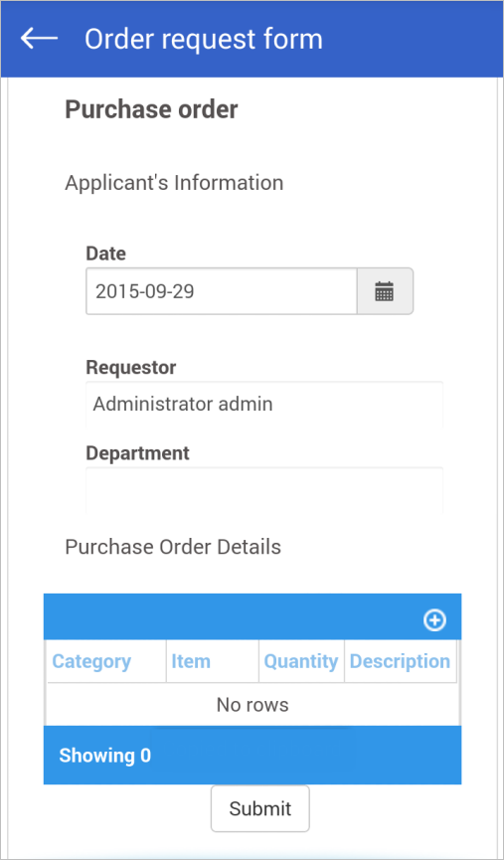Image resolution: width=504 pixels, height=860 pixels.
Task: Click the 'Purchase Order Details' section label
Action: [x=173, y=547]
